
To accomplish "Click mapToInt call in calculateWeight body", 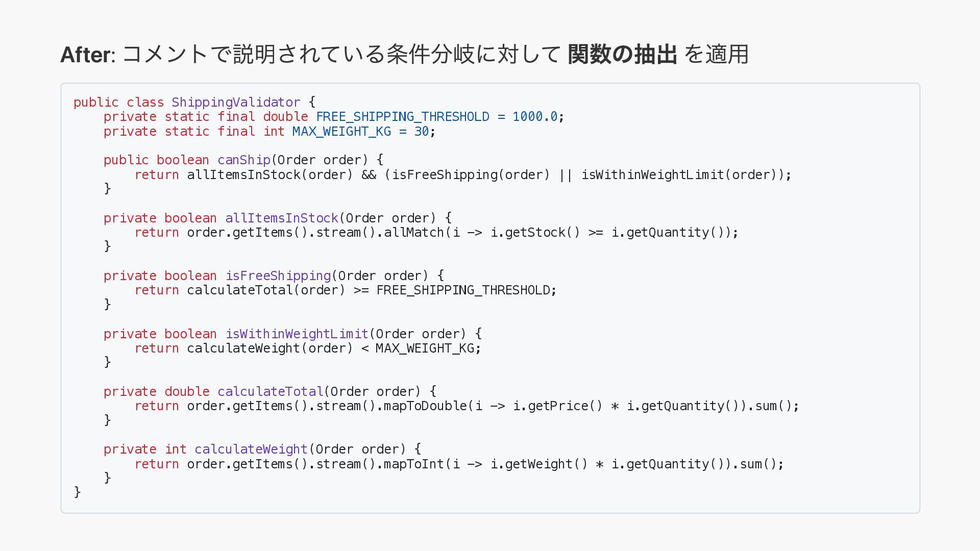I will coord(414,464).
